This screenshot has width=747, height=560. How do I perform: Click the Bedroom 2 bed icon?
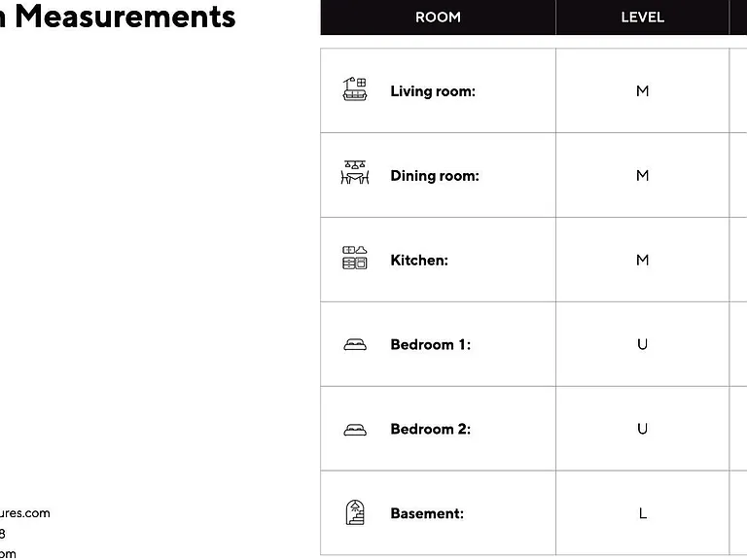pyautogui.click(x=355, y=430)
